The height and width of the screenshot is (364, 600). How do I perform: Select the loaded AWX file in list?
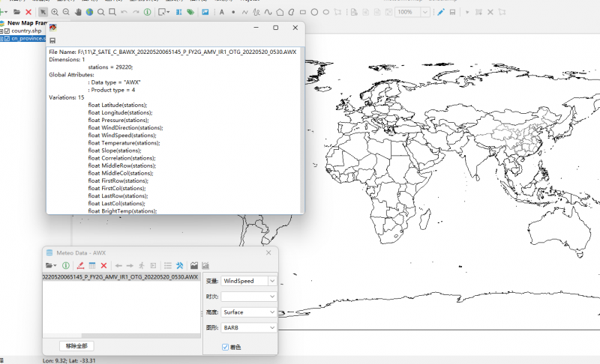coord(120,277)
